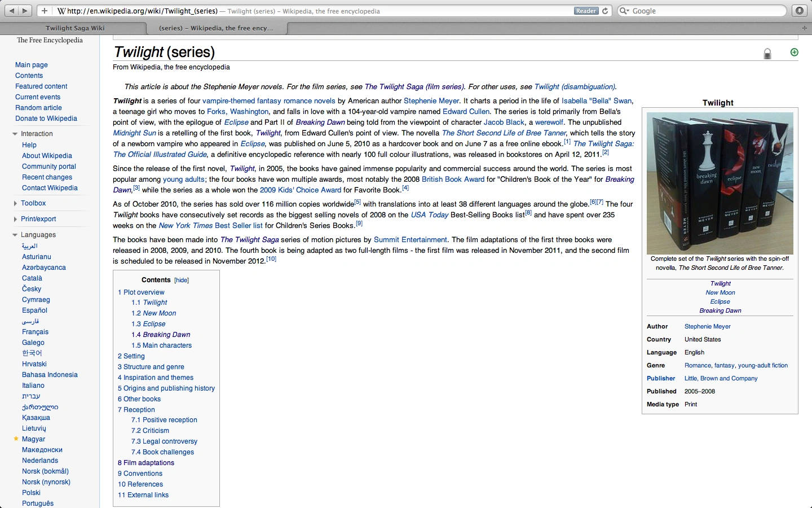Open Little, Brown and Company link
Image resolution: width=812 pixels, height=508 pixels.
[721, 379]
